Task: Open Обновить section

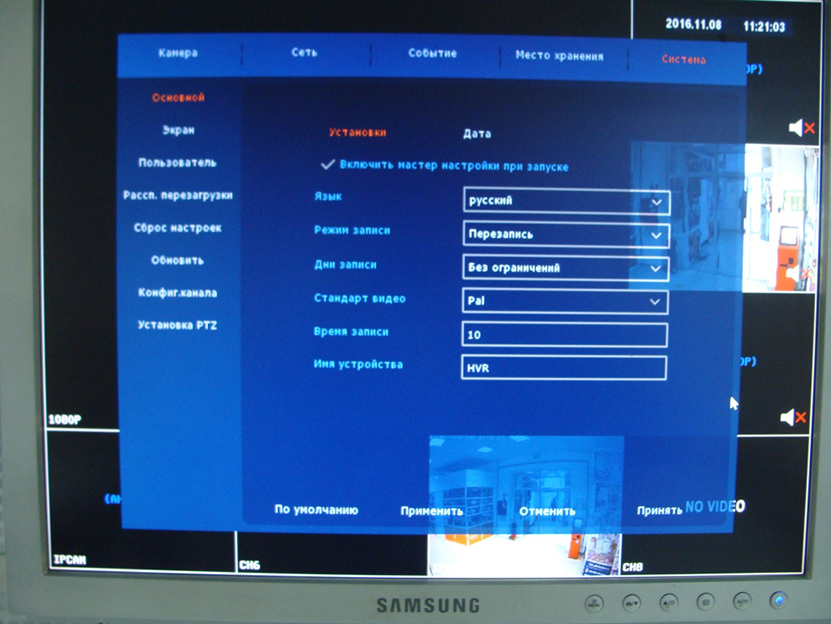Action: click(178, 260)
